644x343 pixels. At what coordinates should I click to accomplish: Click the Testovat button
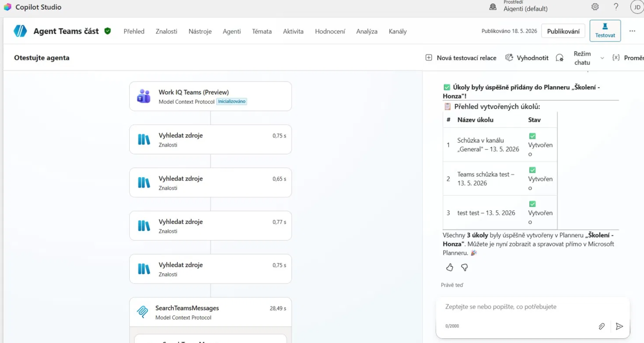tap(605, 31)
